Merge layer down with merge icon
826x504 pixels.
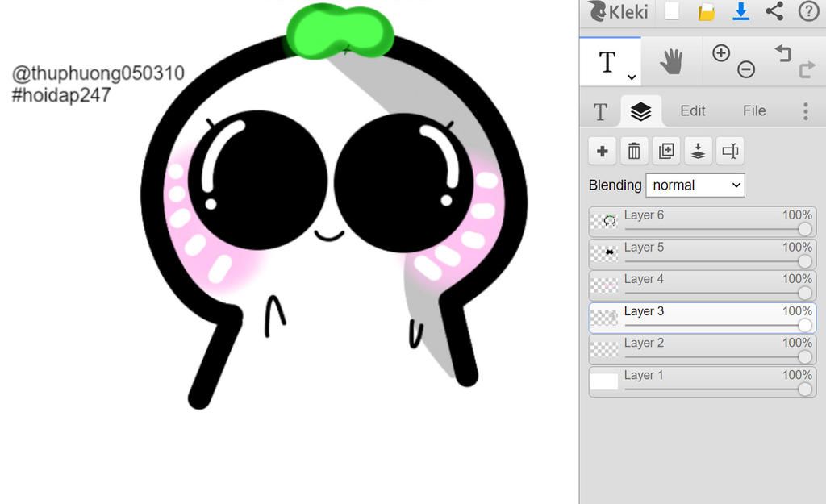click(698, 151)
